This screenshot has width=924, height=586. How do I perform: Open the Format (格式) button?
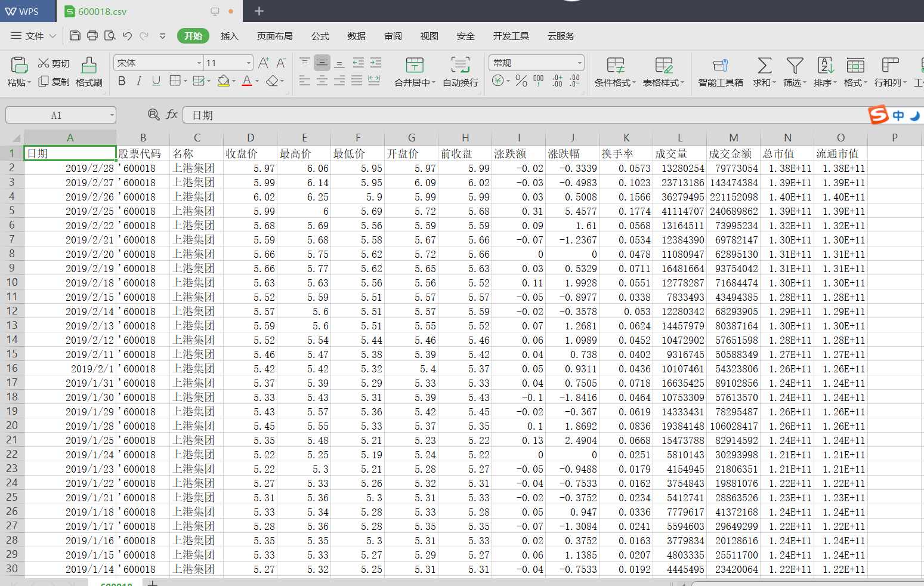855,72
